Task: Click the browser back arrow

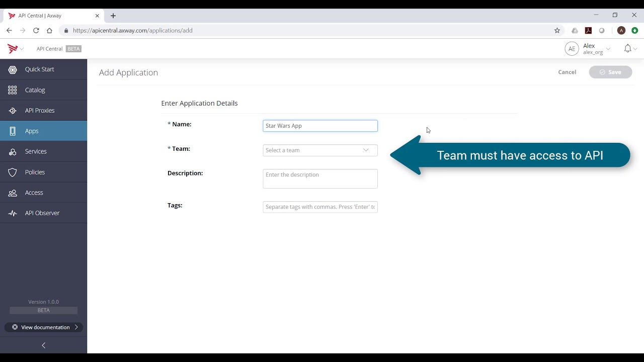Action: [x=9, y=31]
